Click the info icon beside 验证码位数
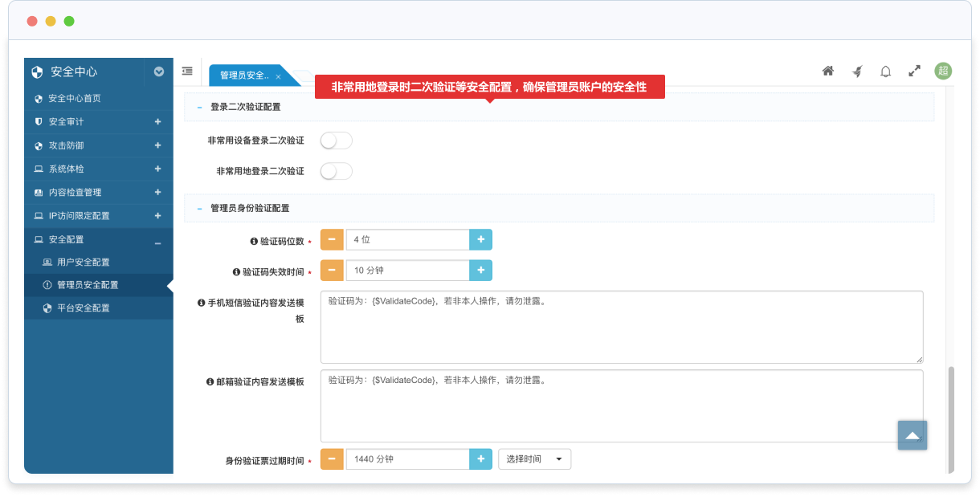 click(254, 241)
